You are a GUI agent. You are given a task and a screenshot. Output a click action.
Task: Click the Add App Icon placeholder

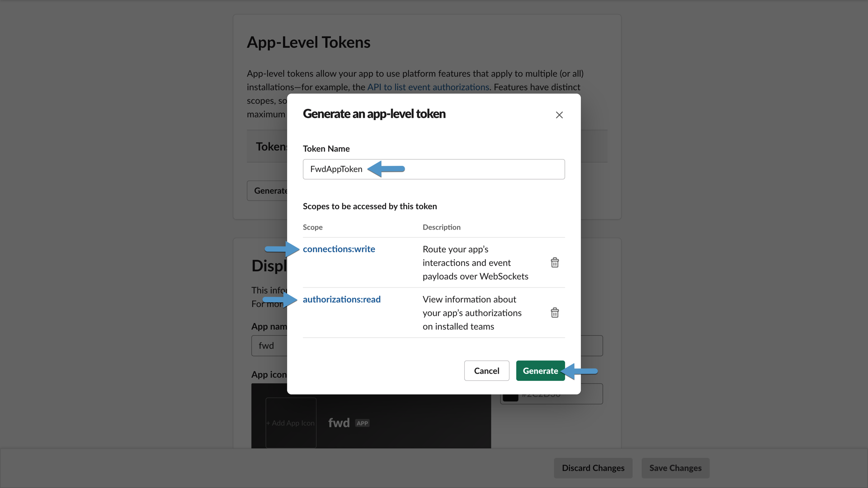pyautogui.click(x=290, y=422)
